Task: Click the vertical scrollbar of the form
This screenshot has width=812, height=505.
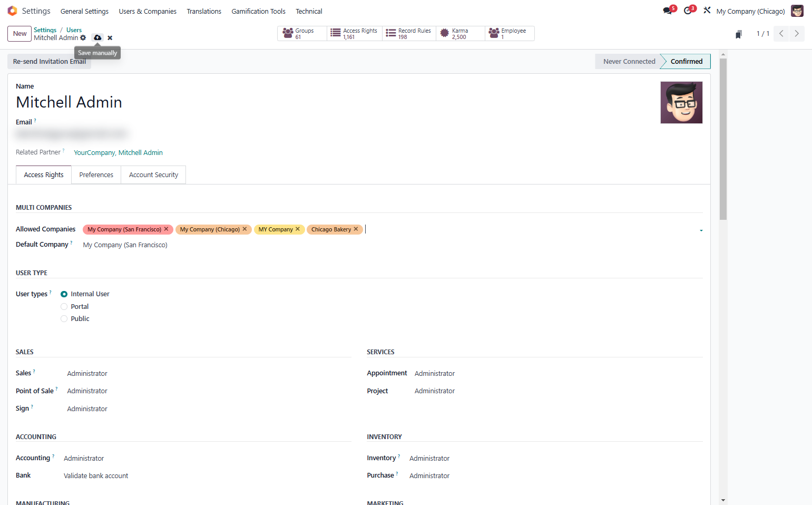Action: (x=723, y=140)
